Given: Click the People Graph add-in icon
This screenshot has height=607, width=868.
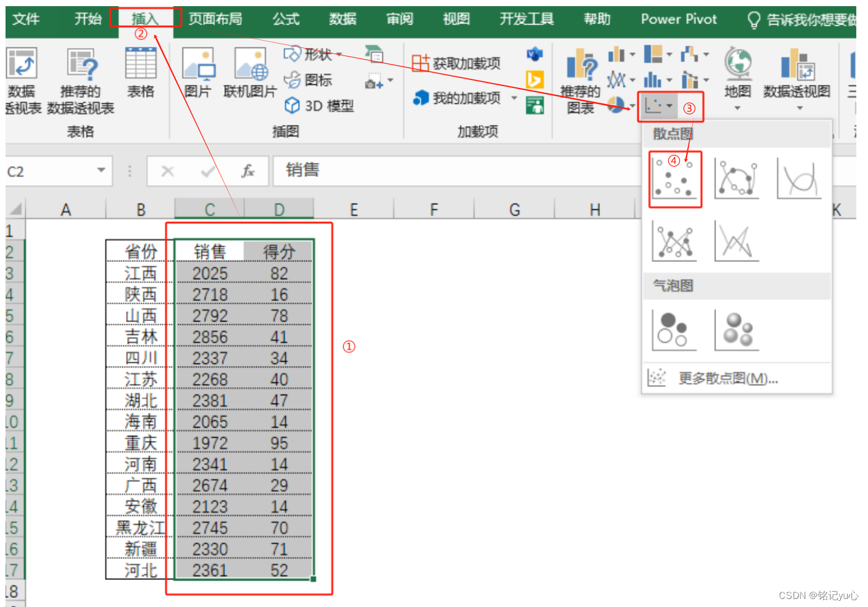Looking at the screenshot, I should (x=535, y=106).
